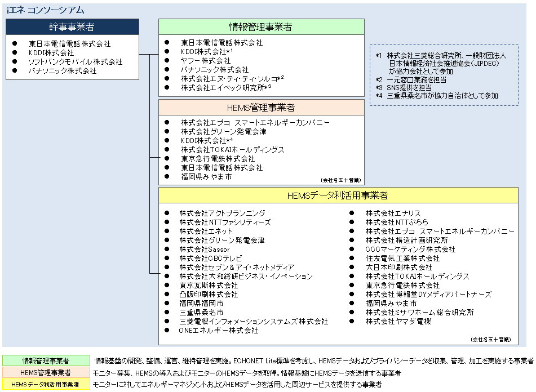
Task: Click the green '情報管理事業者' legend label at bottom
Action: point(46,360)
